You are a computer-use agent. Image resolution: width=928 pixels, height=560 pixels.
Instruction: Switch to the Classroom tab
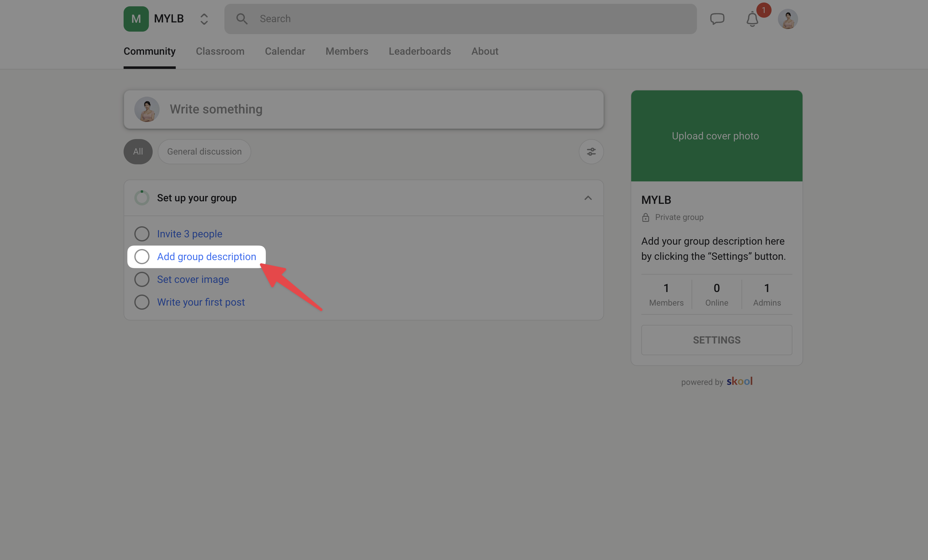(x=220, y=51)
